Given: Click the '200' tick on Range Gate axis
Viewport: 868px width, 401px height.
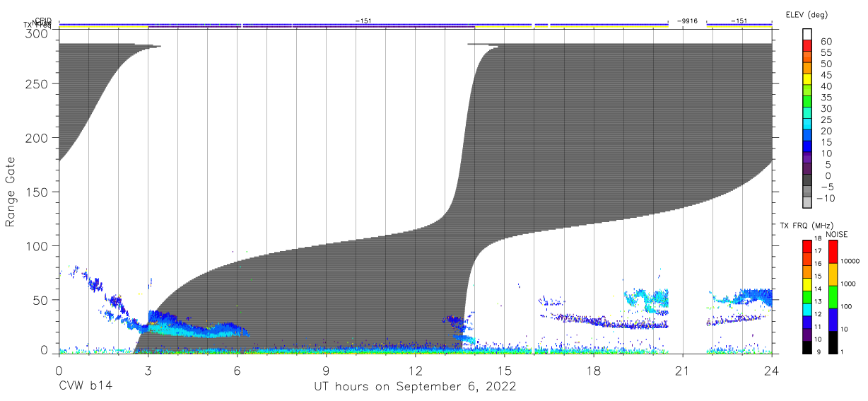Looking at the screenshot, I should pos(37,138).
